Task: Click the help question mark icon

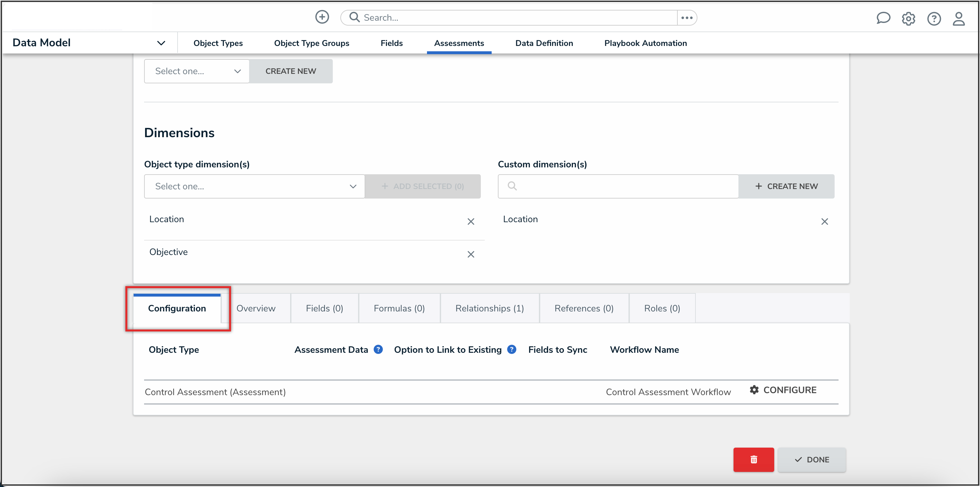Action: (934, 19)
